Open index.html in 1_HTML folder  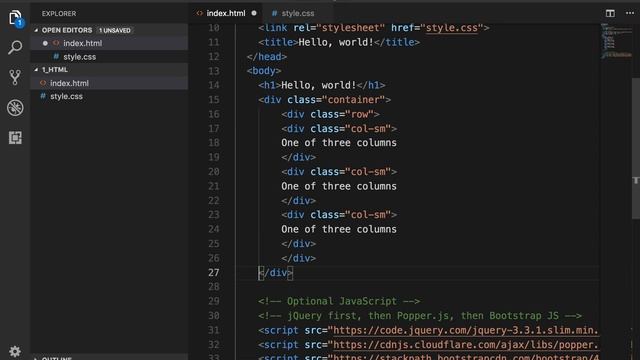(109, 83)
